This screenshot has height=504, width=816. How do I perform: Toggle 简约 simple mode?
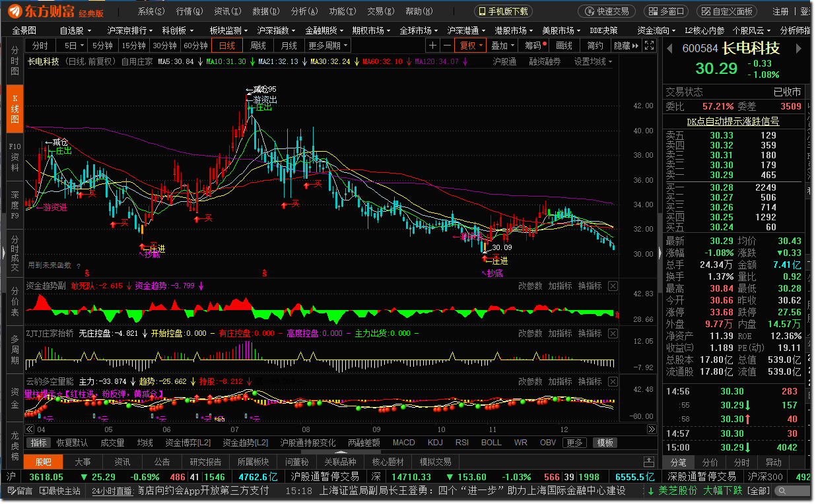tap(595, 46)
